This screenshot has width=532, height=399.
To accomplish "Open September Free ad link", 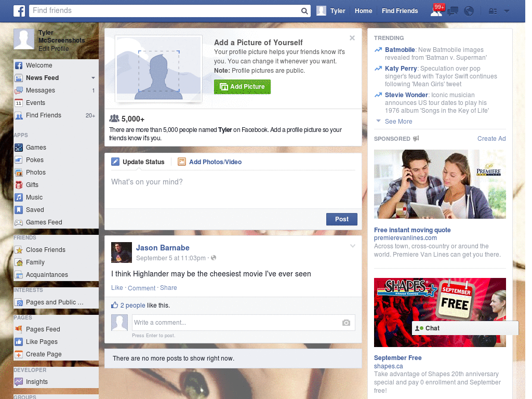I will pyautogui.click(x=397, y=357).
